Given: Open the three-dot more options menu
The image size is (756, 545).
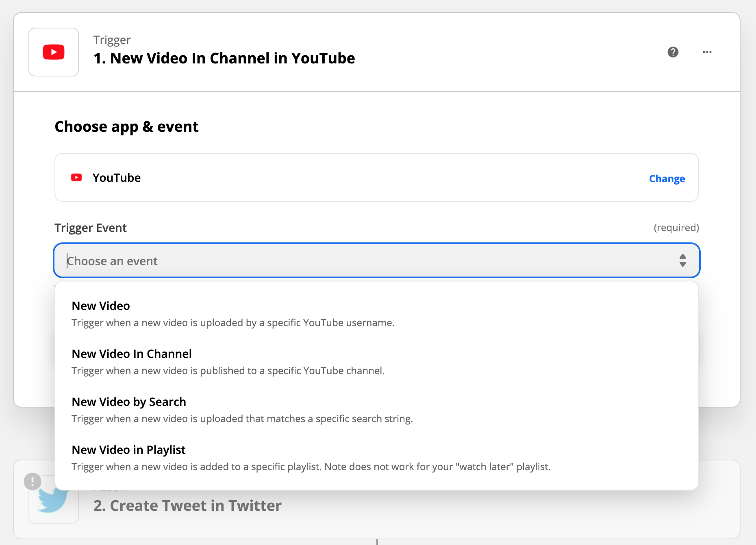Looking at the screenshot, I should tap(707, 52).
